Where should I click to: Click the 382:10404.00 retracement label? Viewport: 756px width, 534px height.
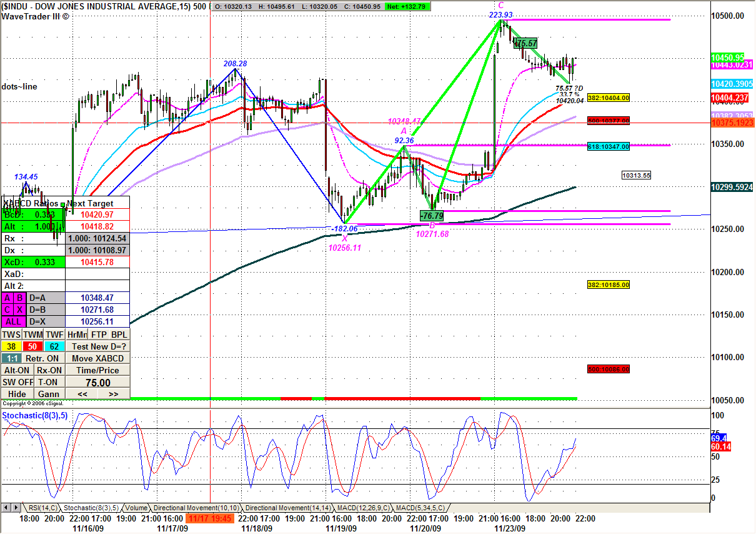[609, 98]
